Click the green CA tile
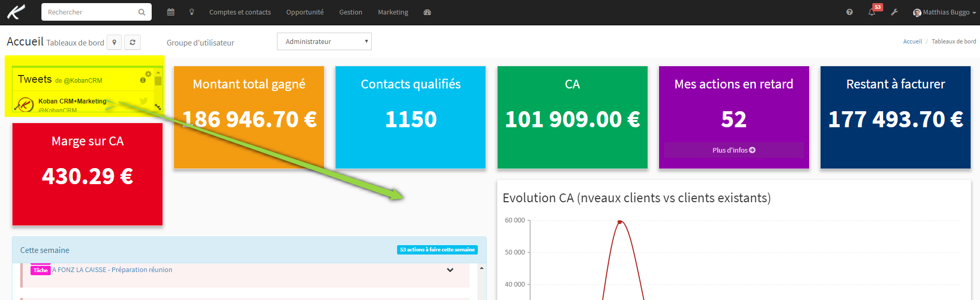 573,117
